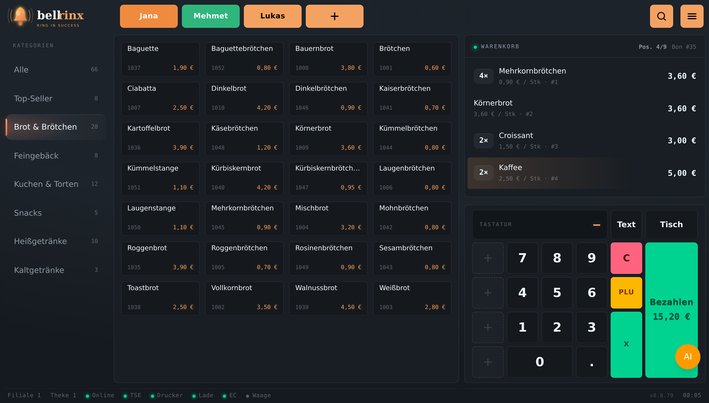709x403 pixels.
Task: Click the Text button
Action: coord(626,225)
